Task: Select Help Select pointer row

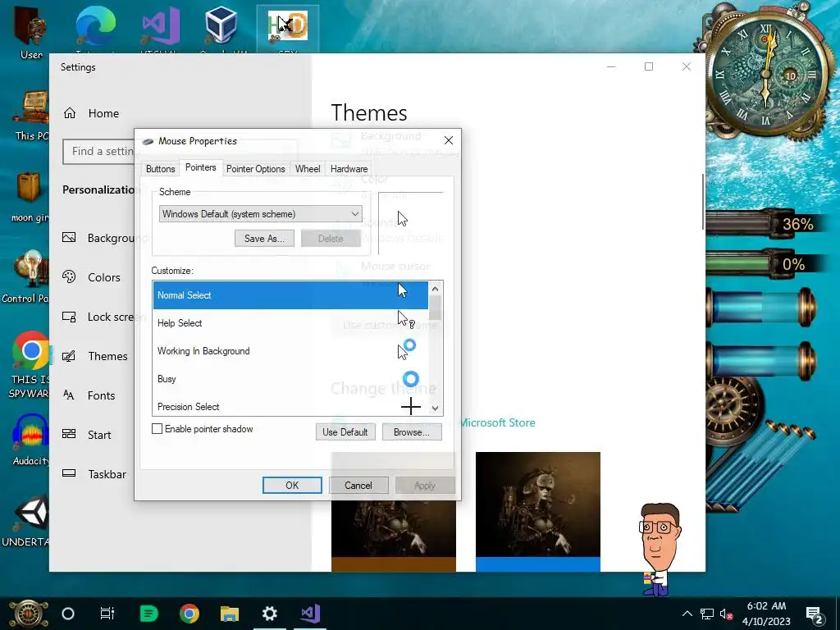Action: [x=290, y=323]
